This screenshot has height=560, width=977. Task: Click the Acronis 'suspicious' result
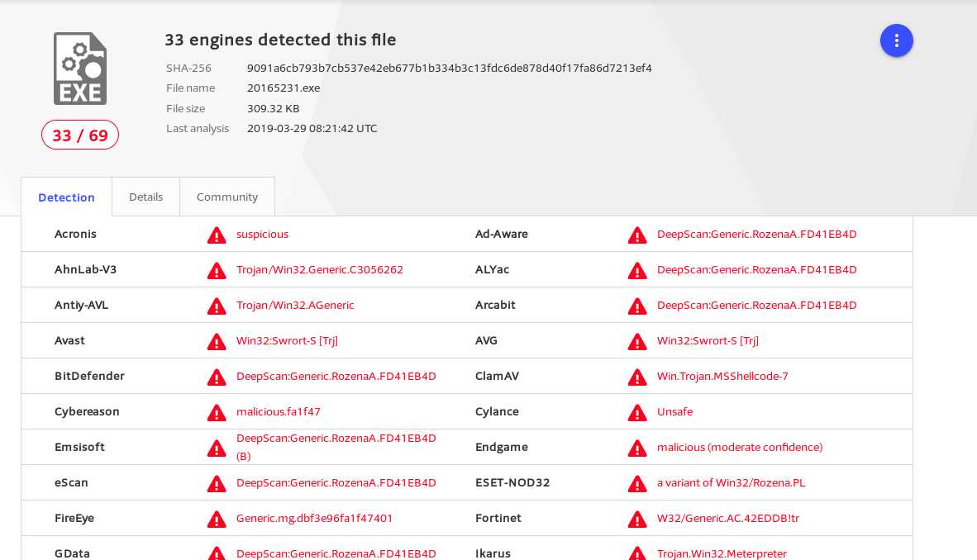coord(262,235)
